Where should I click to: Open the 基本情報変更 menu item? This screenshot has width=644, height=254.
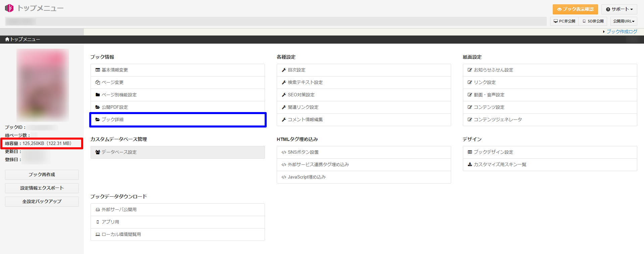point(115,70)
